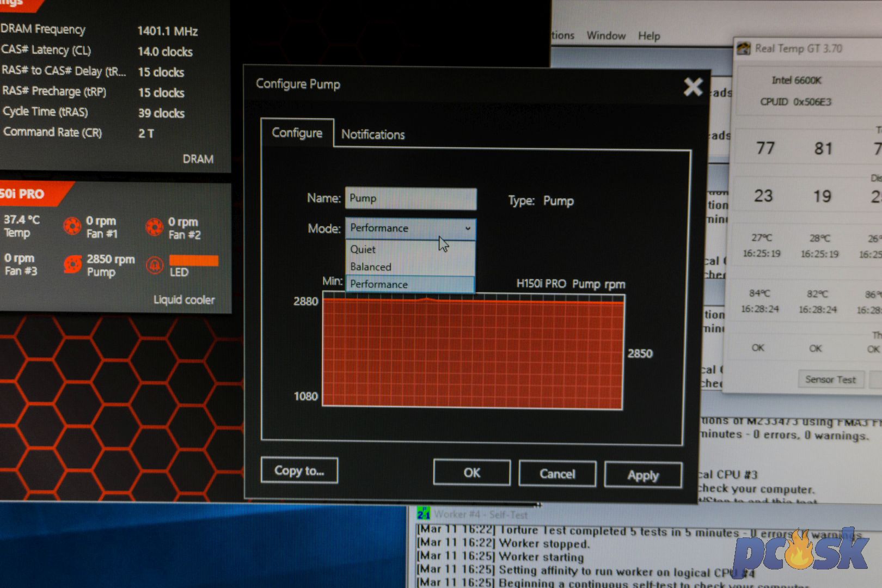
Task: Click the CPUID 0x506E3 text
Action: tap(795, 102)
